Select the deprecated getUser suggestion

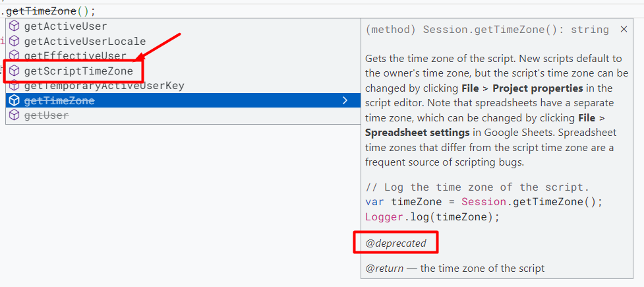(46, 115)
